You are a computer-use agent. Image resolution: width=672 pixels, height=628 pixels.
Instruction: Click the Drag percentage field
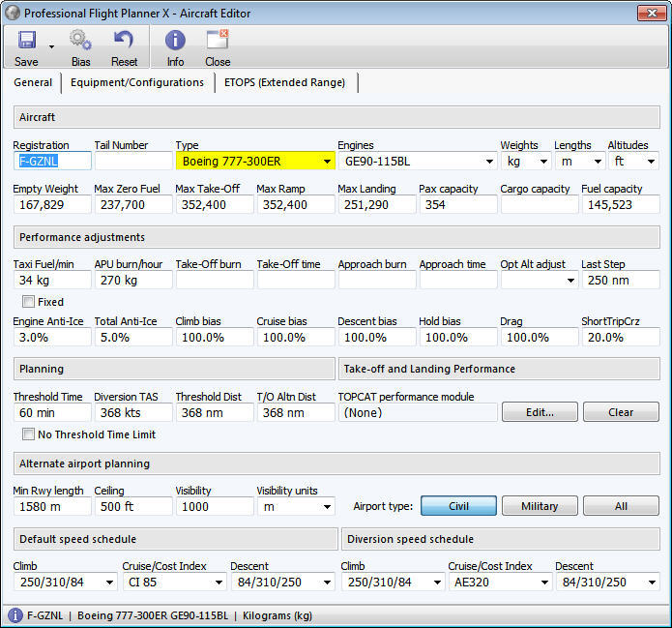coord(540,337)
